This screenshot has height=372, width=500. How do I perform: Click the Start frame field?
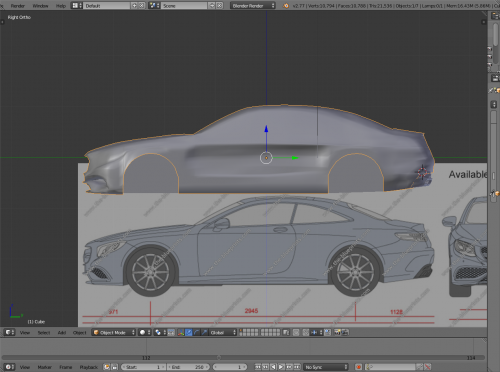143,367
